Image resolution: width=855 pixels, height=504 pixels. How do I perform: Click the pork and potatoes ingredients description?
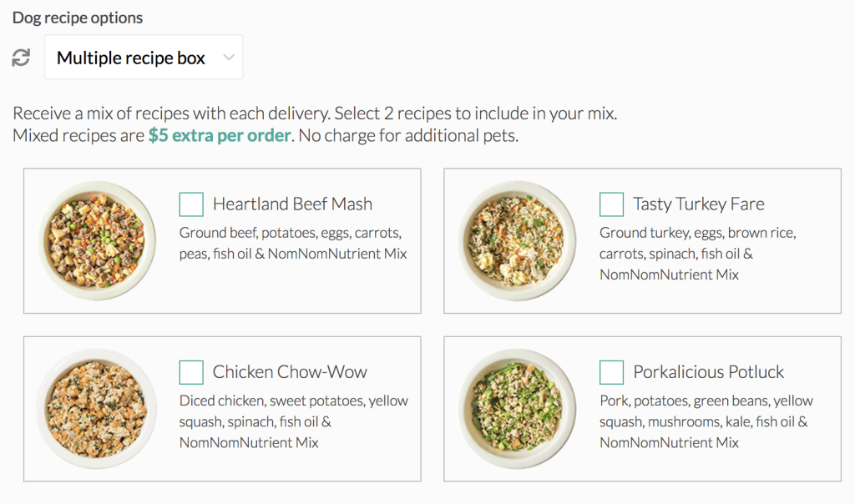706,421
